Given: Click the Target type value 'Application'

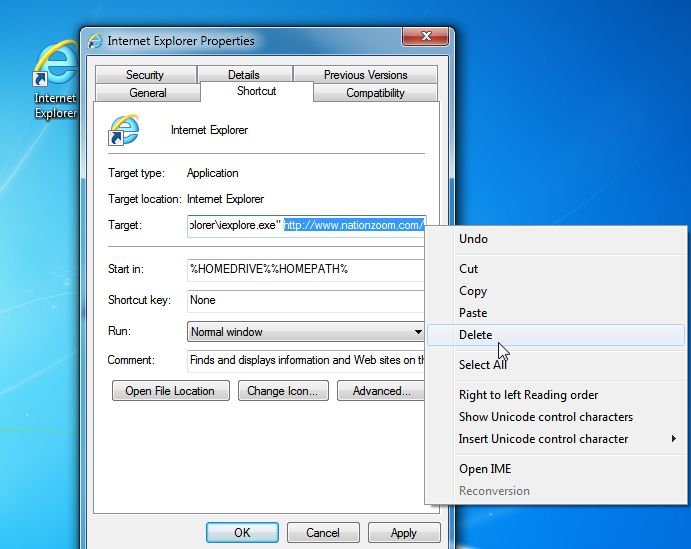Looking at the screenshot, I should tap(212, 173).
